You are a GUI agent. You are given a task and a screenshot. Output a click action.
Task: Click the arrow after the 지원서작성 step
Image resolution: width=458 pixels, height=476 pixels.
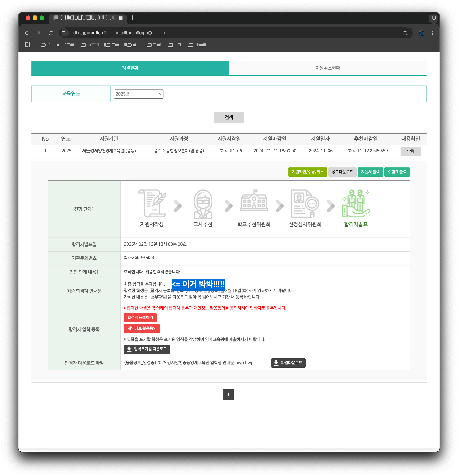click(177, 206)
